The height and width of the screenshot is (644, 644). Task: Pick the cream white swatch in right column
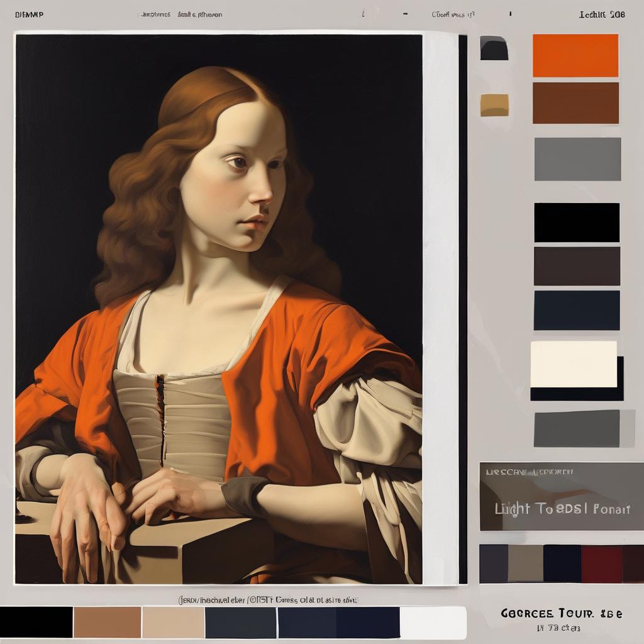[x=574, y=364]
